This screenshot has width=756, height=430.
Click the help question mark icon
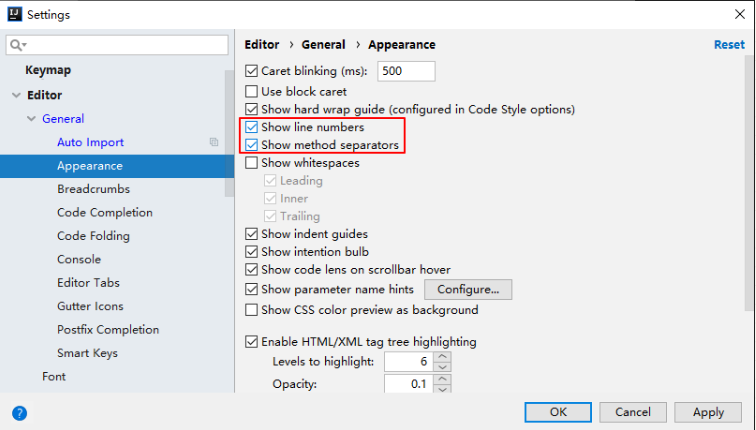tap(19, 412)
